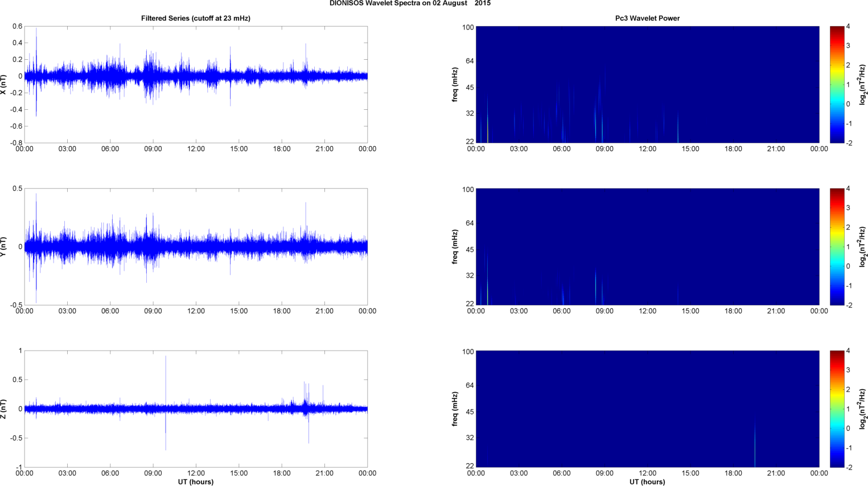Click the tall spike near 10:00 in the Z series
The width and height of the screenshot is (868, 486).
click(x=166, y=403)
